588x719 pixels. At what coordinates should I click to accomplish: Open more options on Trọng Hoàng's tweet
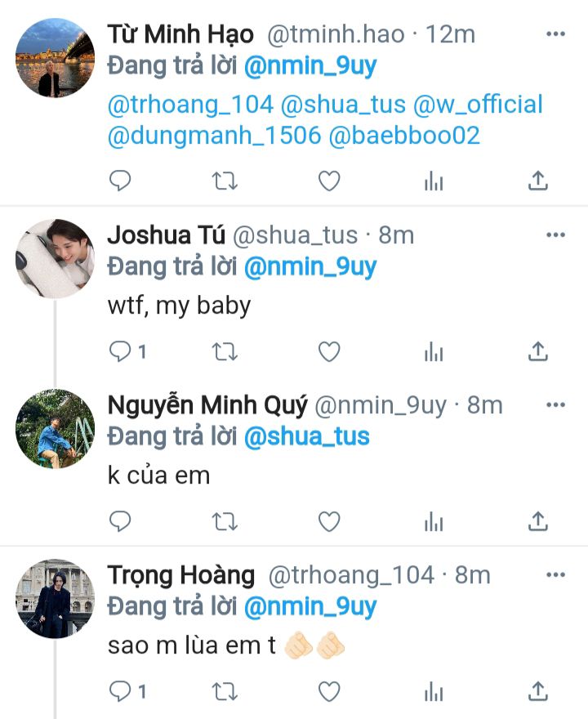tap(555, 574)
